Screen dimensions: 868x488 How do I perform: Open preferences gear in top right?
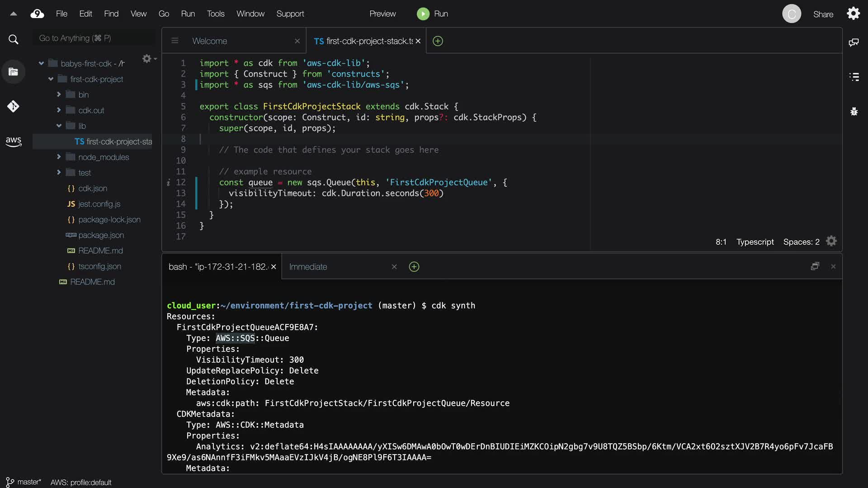tap(853, 14)
